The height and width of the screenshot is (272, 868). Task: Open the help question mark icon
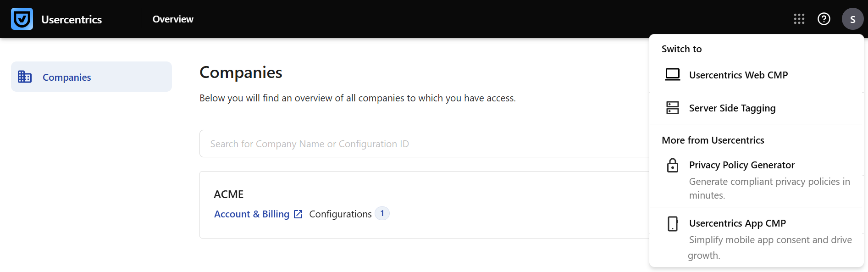(x=824, y=19)
